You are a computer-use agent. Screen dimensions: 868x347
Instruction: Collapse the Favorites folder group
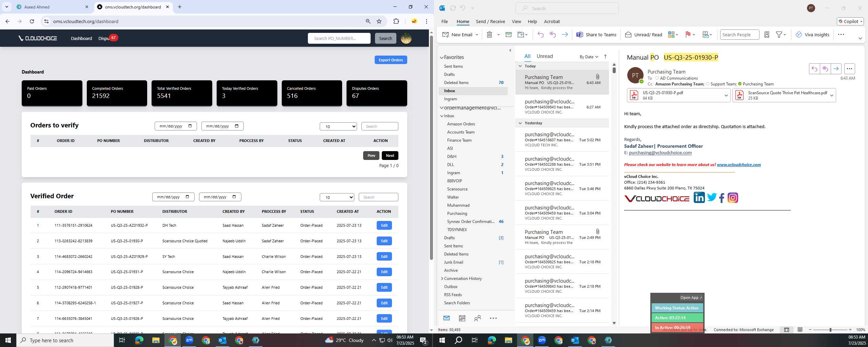[442, 57]
